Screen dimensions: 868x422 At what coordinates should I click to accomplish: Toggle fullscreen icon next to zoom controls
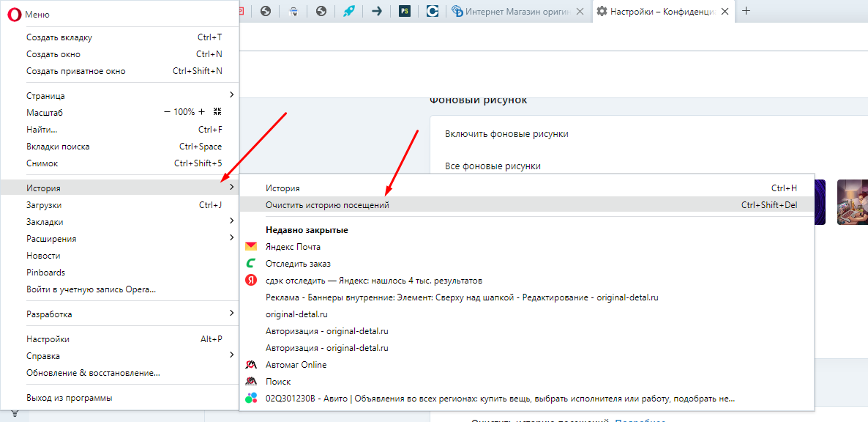point(217,112)
